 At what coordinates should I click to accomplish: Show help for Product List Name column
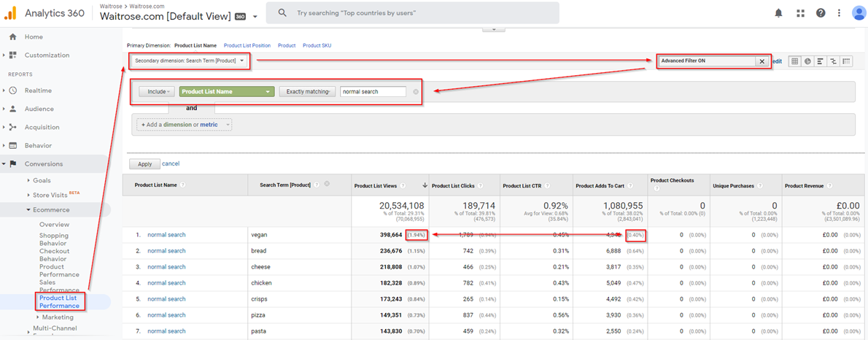click(182, 185)
